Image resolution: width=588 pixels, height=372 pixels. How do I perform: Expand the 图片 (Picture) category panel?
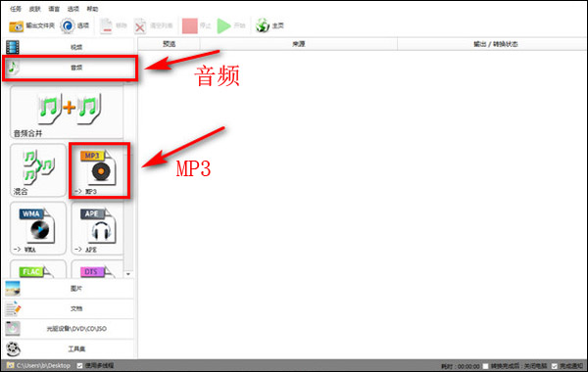click(x=69, y=289)
